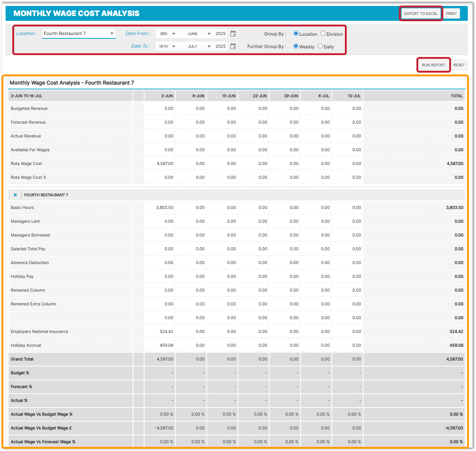Choose Weekly further grouping

pyautogui.click(x=296, y=46)
